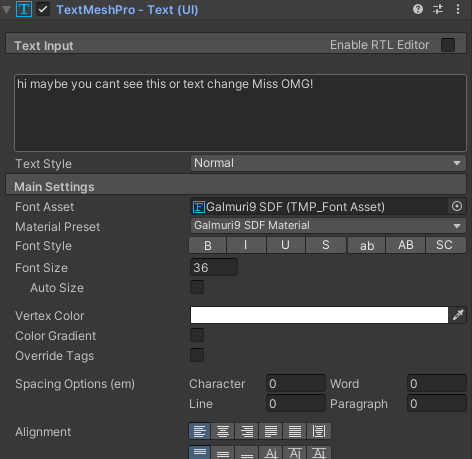Select flush horizontal alignment
The width and height of the screenshot is (472, 459).
point(295,431)
